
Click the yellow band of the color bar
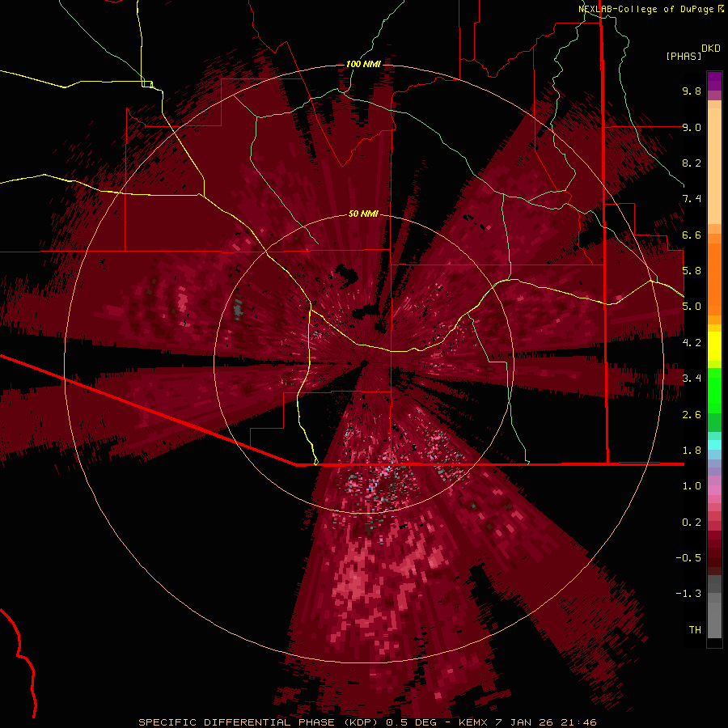coord(714,346)
